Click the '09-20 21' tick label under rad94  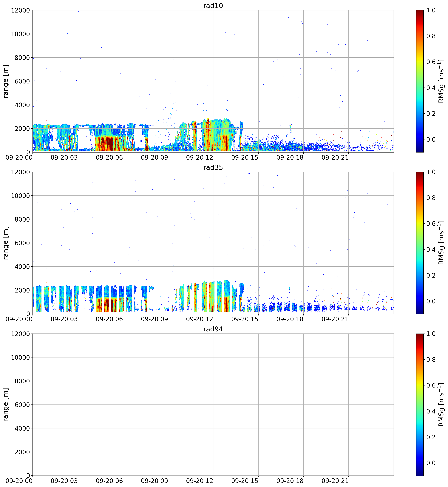click(x=335, y=481)
